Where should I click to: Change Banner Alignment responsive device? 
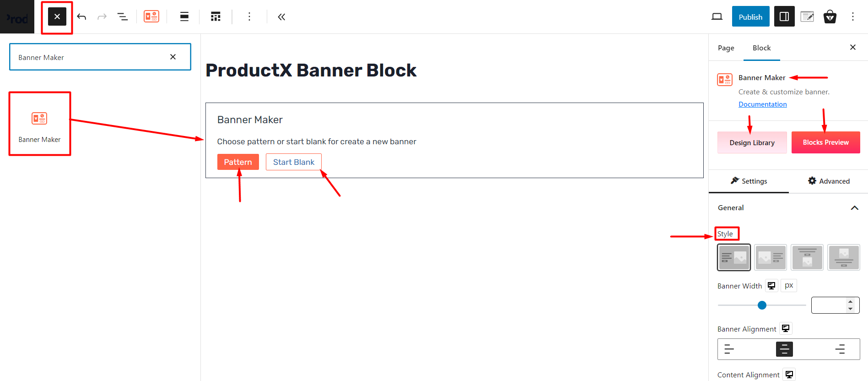(x=786, y=328)
